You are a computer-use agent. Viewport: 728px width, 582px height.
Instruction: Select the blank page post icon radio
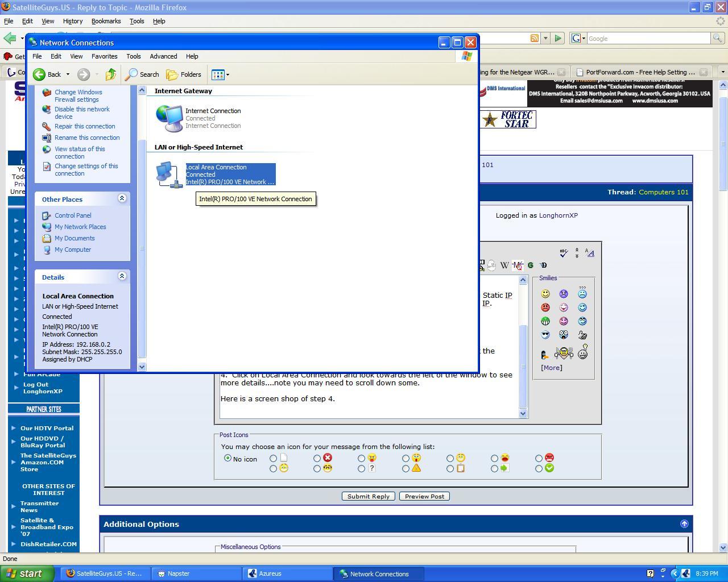click(x=274, y=458)
